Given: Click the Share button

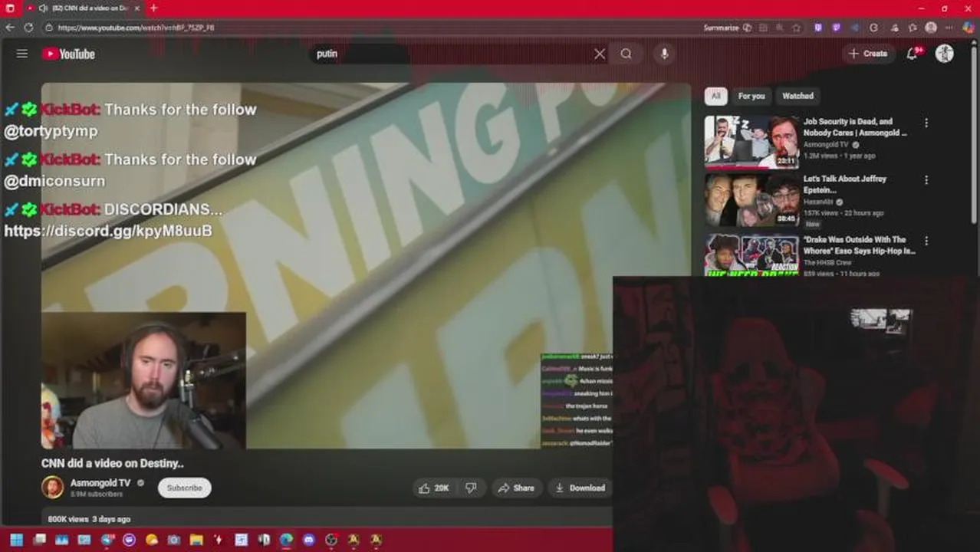Looking at the screenshot, I should pyautogui.click(x=516, y=488).
